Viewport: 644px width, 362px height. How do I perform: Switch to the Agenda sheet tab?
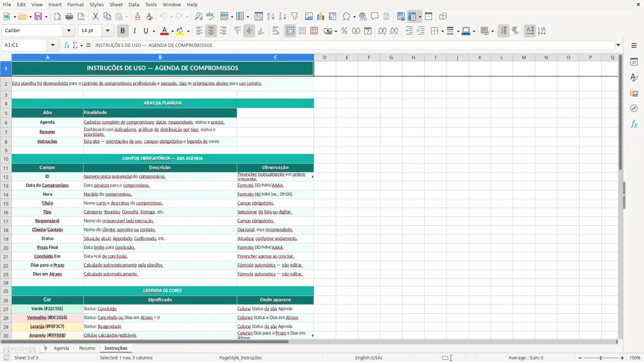point(62,348)
